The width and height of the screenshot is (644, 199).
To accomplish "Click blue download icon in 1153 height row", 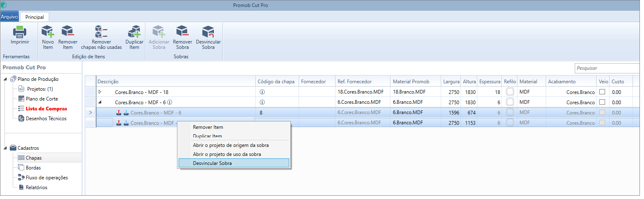I will (126, 123).
